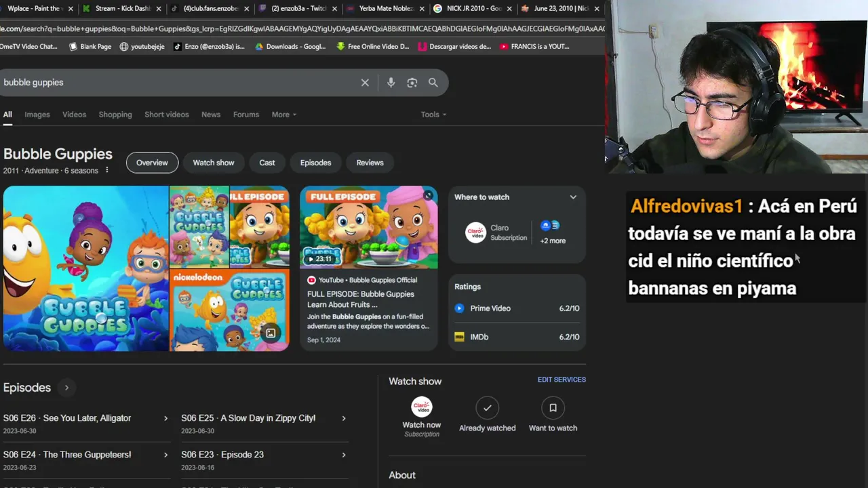Screen dimensions: 868x488
Task: Close the 'NICK JR 2010 - Google' tab
Action: tap(509, 9)
